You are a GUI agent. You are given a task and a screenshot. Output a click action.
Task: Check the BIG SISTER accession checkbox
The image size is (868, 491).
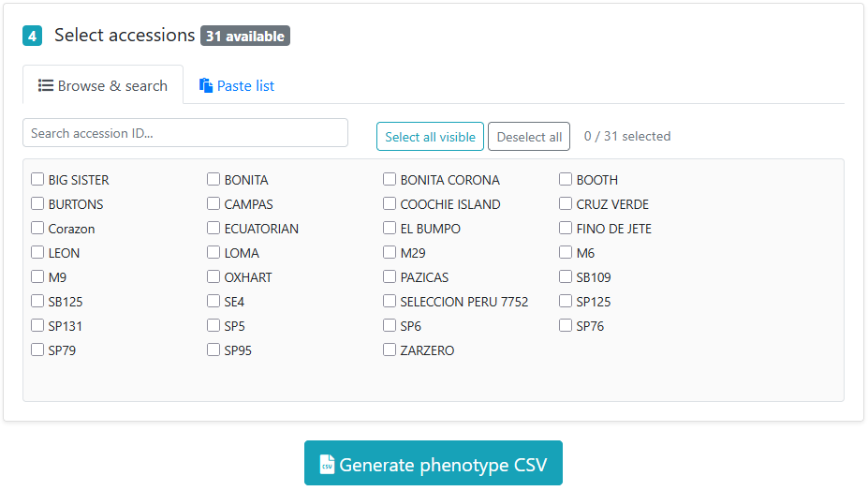point(37,179)
